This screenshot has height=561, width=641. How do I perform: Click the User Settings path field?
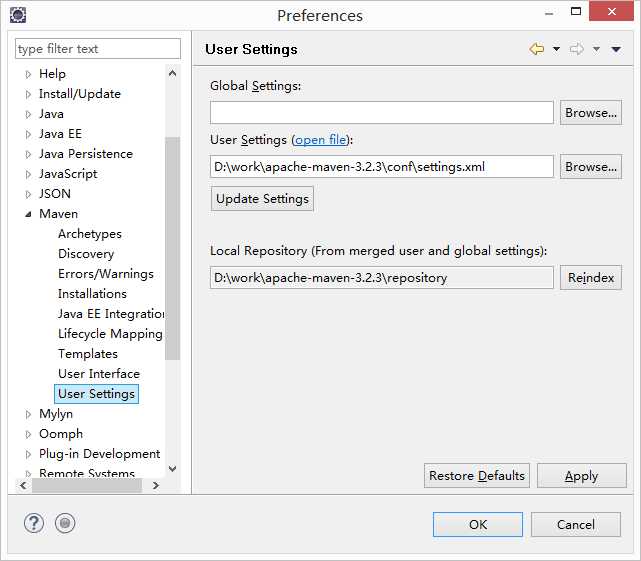[x=382, y=166]
